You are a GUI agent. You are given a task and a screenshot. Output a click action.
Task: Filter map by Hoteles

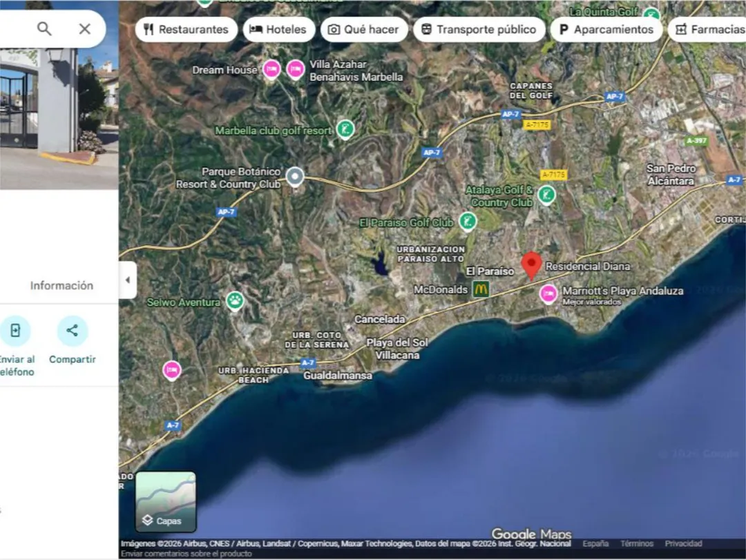[x=278, y=30]
